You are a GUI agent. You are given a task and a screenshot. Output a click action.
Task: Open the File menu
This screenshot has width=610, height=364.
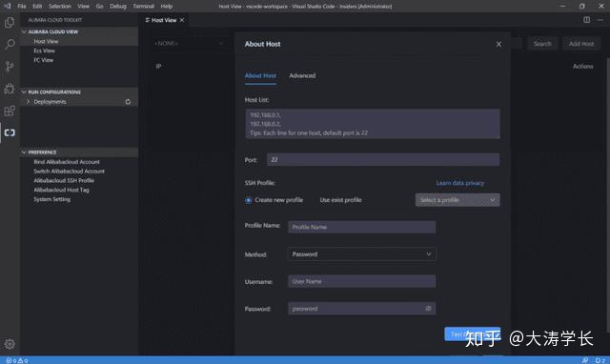pos(22,7)
